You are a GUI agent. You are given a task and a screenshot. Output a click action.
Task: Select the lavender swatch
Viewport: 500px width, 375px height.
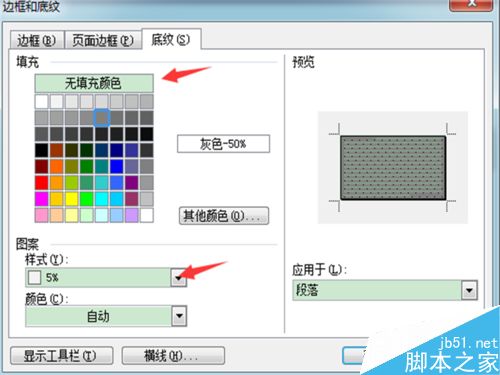[x=132, y=215]
